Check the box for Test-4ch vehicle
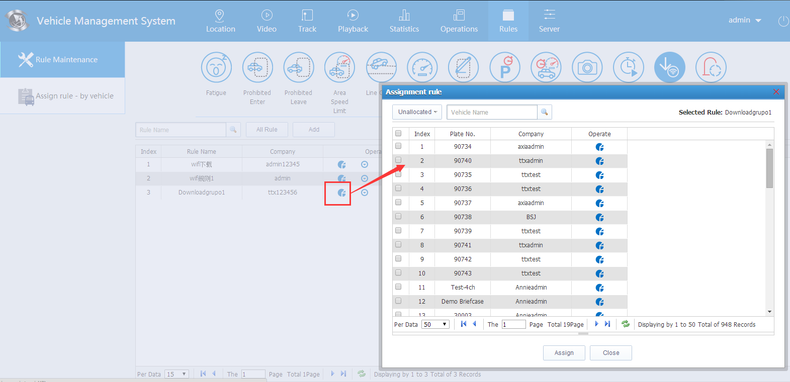This screenshot has height=382, width=790. (399, 287)
